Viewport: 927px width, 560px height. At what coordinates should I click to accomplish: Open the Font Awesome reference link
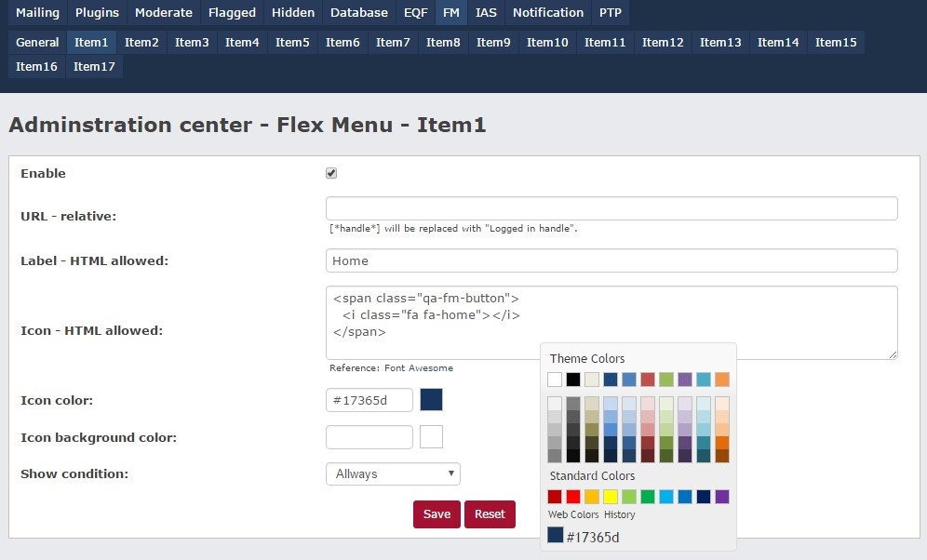coord(419,368)
